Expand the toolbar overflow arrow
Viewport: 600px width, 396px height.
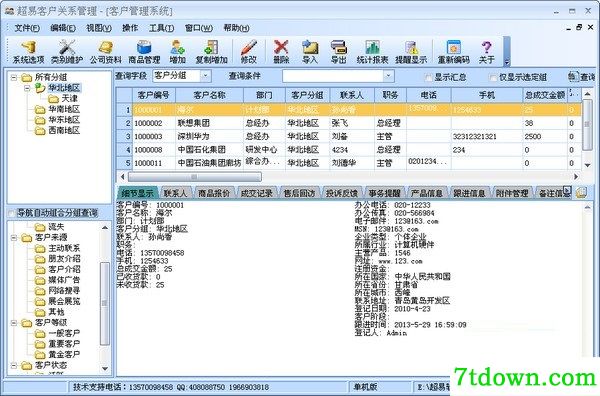(x=507, y=62)
